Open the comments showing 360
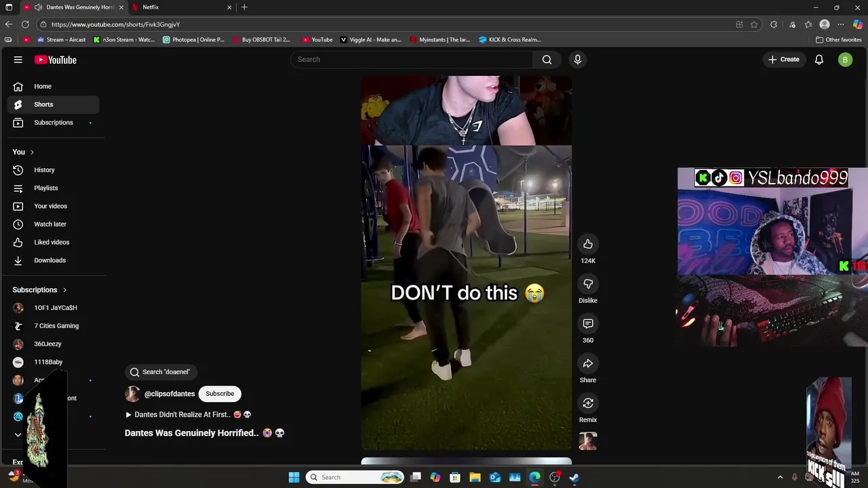 point(588,324)
